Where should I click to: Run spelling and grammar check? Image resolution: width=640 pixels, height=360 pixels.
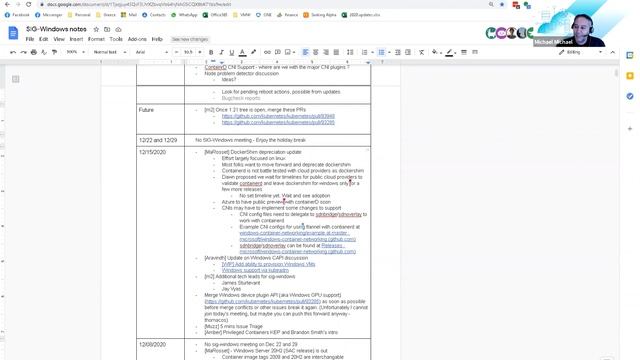click(44, 52)
